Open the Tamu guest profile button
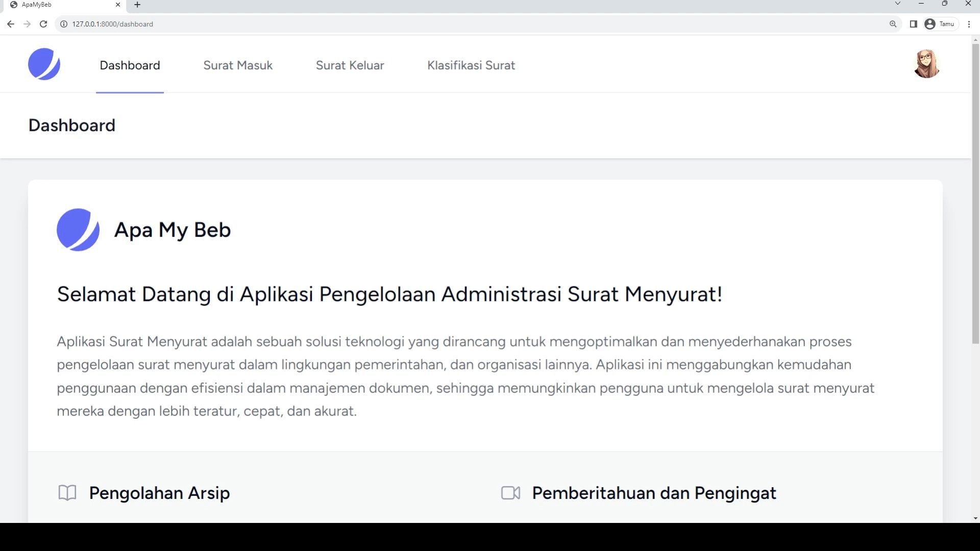This screenshot has width=980, height=551. pos(940,24)
